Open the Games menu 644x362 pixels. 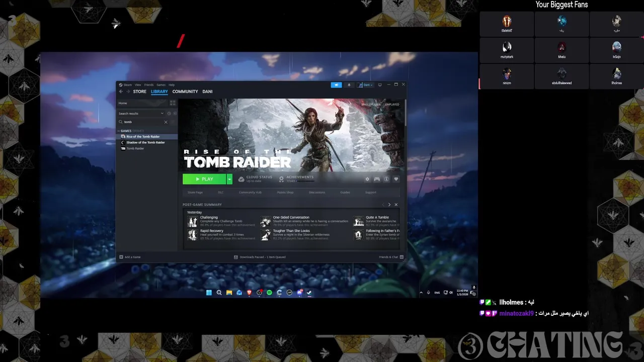[161, 85]
